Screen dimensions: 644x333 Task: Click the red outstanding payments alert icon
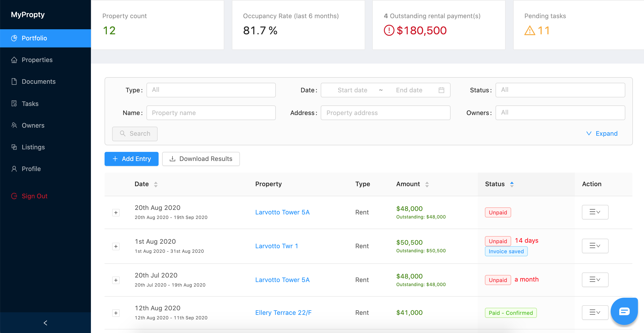pyautogui.click(x=389, y=31)
